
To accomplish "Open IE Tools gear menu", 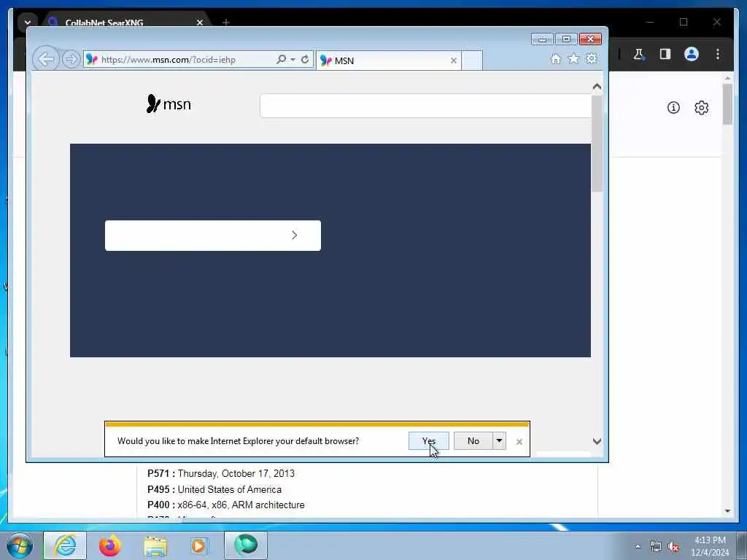I will tap(591, 58).
